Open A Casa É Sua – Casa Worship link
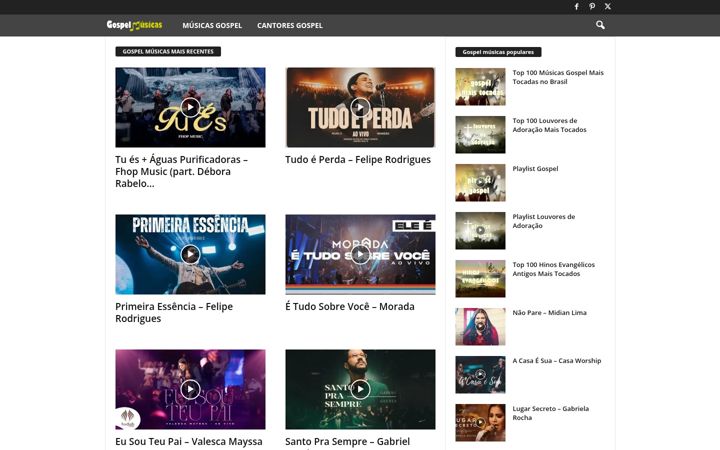This screenshot has height=450, width=720. [557, 360]
